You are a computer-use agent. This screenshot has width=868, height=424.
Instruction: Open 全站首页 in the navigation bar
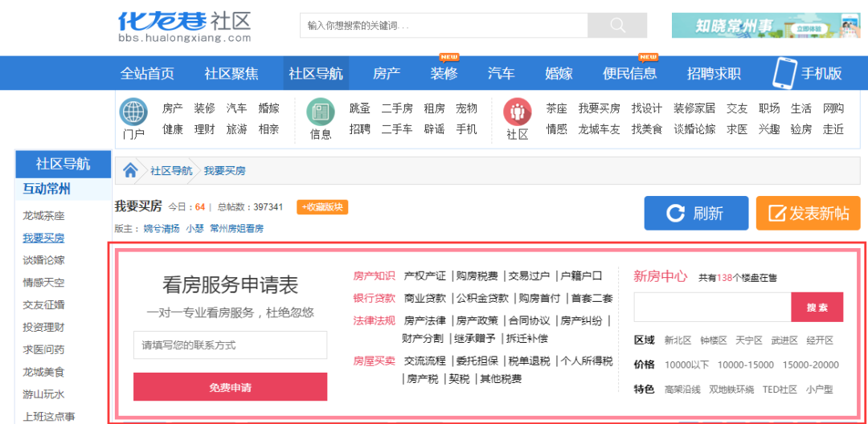[147, 74]
